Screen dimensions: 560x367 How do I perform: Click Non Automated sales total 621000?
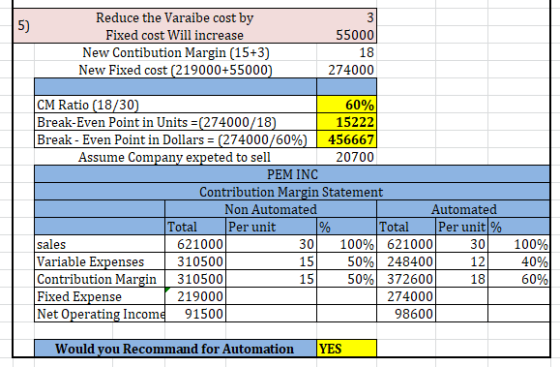point(195,244)
